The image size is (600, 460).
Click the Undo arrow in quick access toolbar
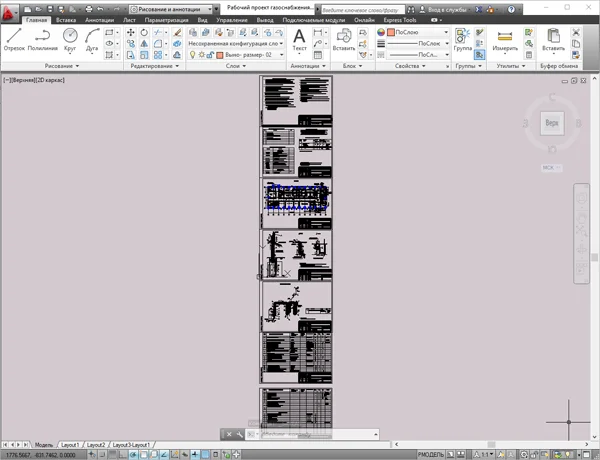click(x=100, y=9)
